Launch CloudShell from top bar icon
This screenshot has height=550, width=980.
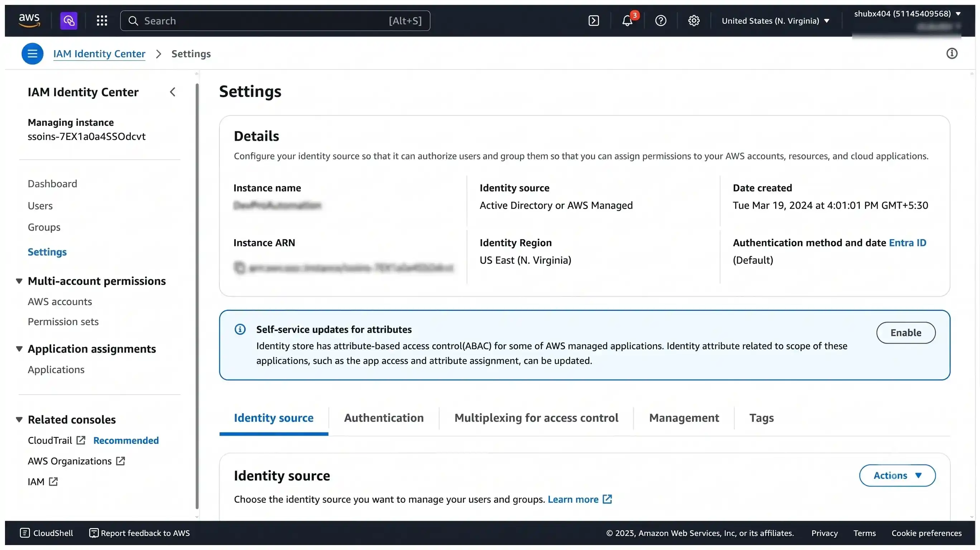(x=594, y=20)
